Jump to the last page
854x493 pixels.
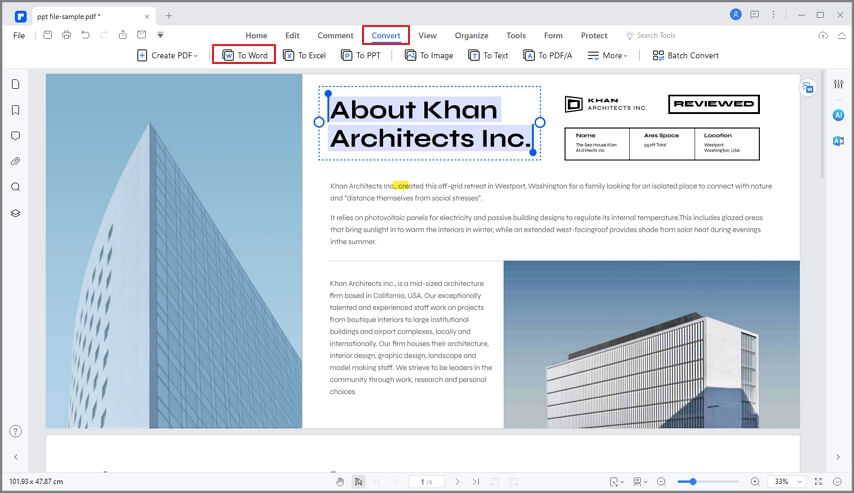476,482
